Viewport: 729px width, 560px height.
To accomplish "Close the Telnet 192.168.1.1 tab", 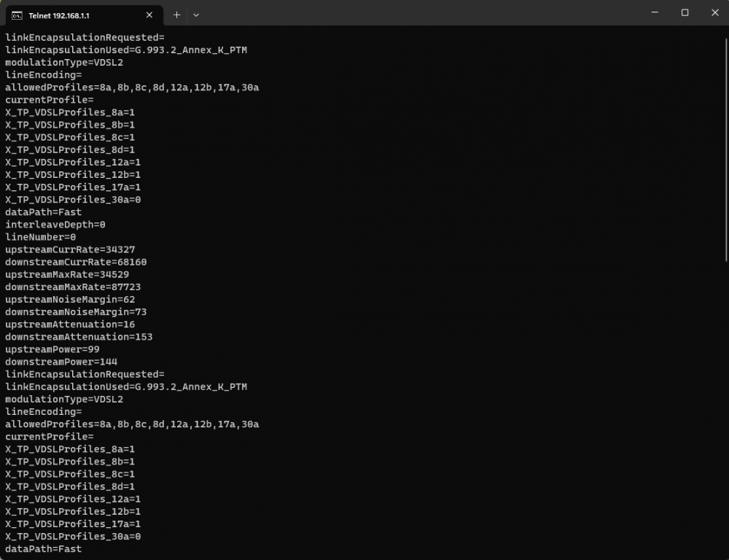I will pyautogui.click(x=149, y=15).
